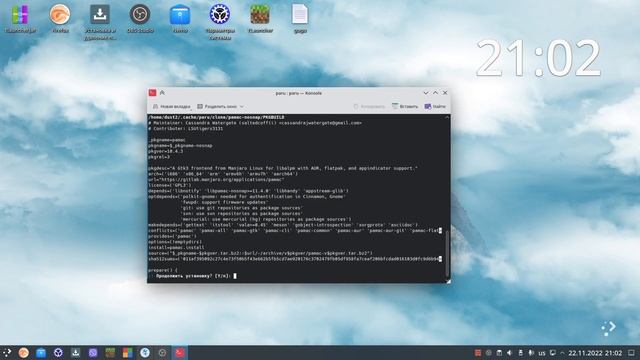Open the OBS Studio desktop icon

click(x=140, y=18)
